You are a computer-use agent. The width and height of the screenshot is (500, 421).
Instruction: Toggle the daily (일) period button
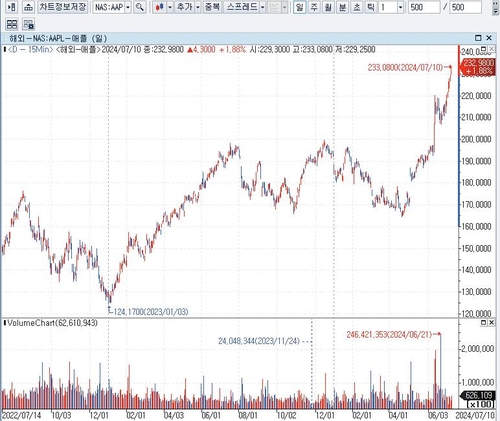[300, 7]
